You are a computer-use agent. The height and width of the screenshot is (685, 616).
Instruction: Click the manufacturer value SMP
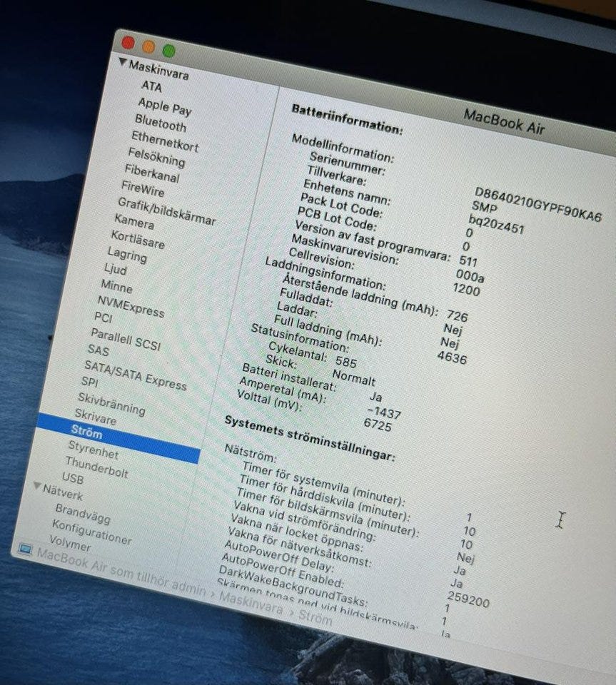point(484,207)
